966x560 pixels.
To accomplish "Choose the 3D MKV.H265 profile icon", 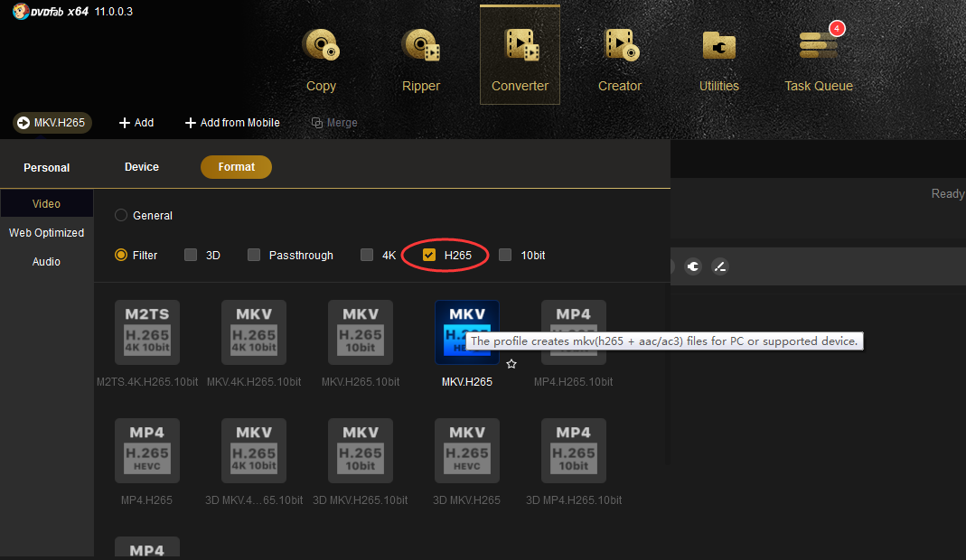I will pos(467,451).
